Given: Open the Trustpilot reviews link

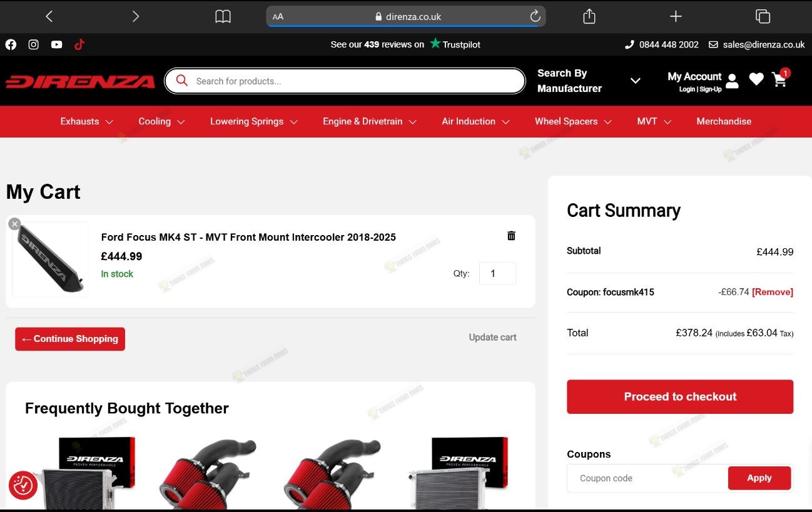Looking at the screenshot, I should [405, 44].
